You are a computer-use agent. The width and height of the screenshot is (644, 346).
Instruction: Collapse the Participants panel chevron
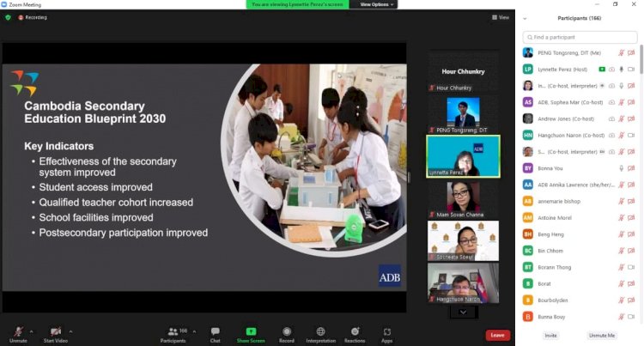(x=525, y=19)
